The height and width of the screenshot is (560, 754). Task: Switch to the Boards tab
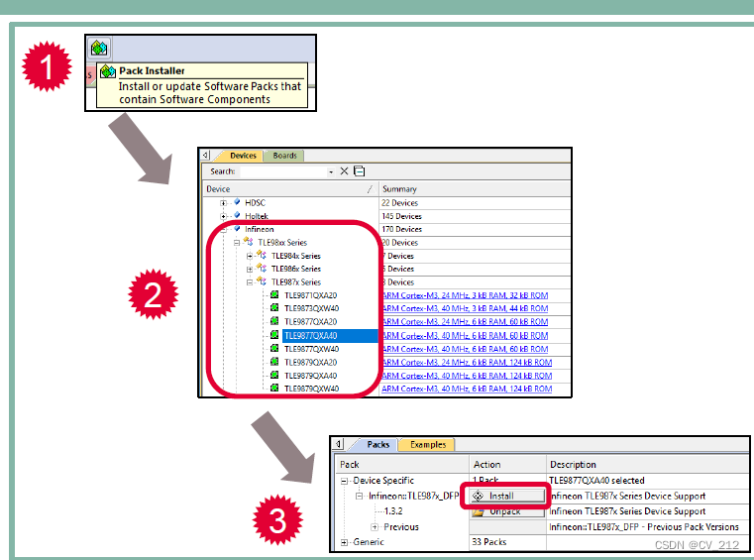tap(284, 156)
